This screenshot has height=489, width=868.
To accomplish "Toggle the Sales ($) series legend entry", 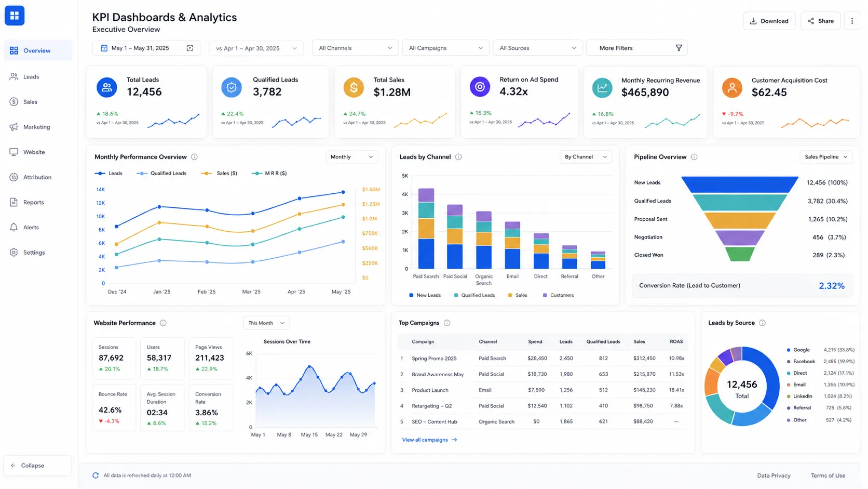I will pos(220,173).
